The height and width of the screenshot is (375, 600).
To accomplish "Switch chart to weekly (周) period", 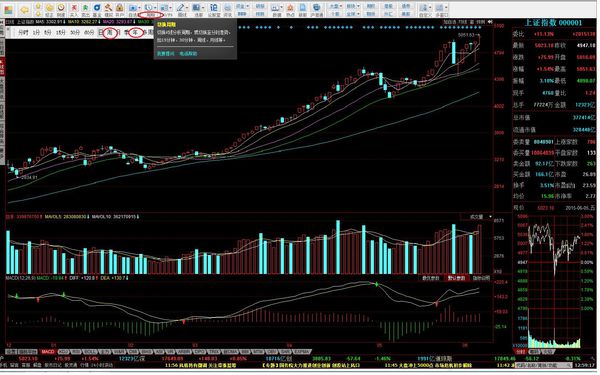I will coord(110,33).
